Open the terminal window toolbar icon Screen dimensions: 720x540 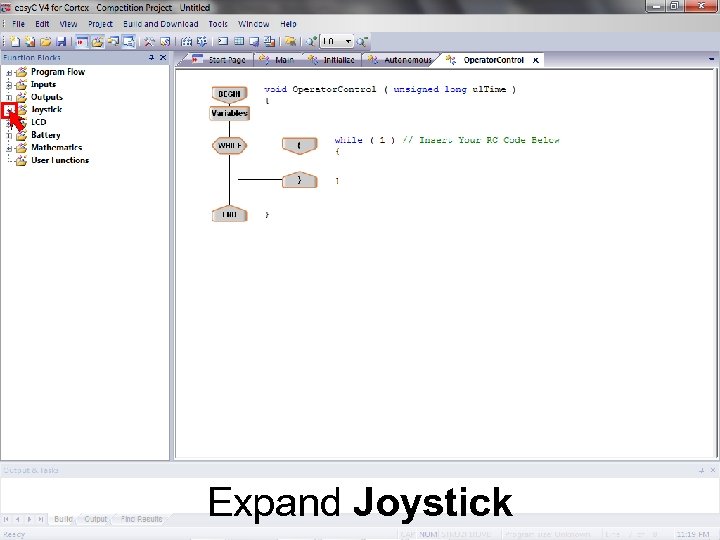(223, 42)
